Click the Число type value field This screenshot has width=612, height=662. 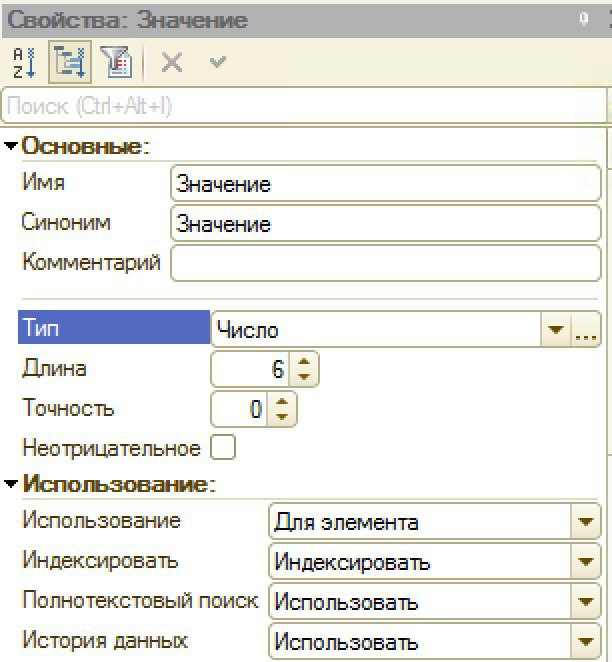(x=376, y=329)
